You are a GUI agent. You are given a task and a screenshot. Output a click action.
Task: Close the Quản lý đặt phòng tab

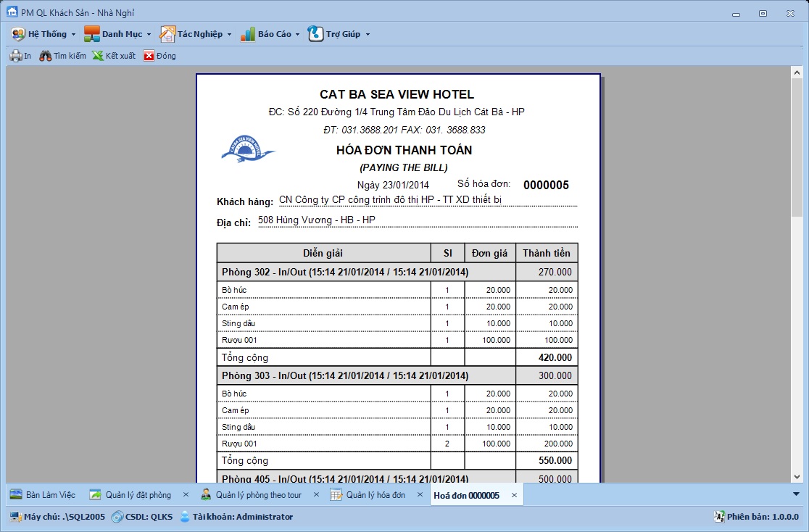[186, 495]
